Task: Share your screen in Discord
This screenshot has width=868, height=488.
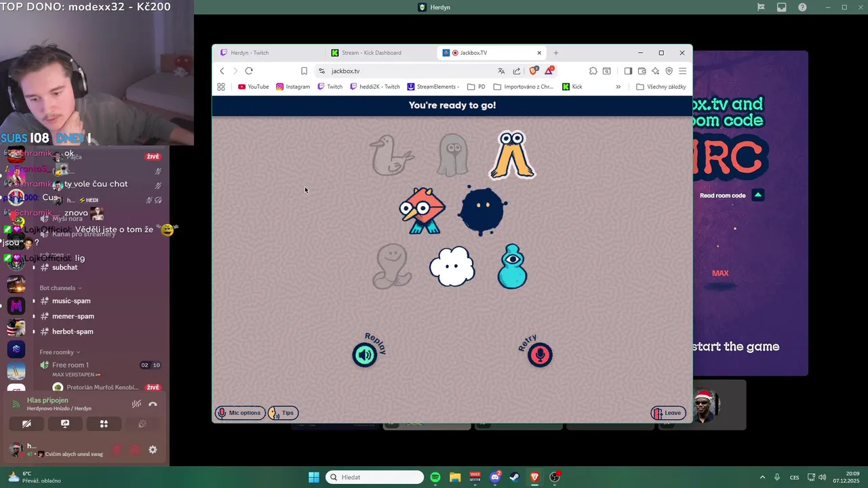Action: click(65, 424)
